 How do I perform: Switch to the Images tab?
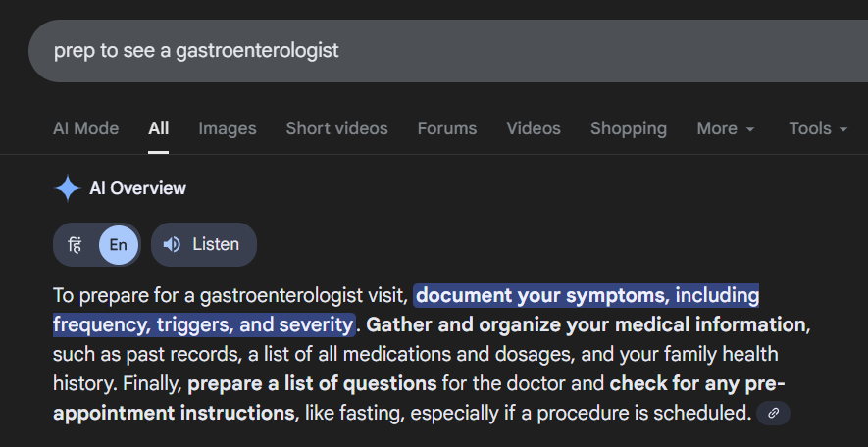click(227, 128)
